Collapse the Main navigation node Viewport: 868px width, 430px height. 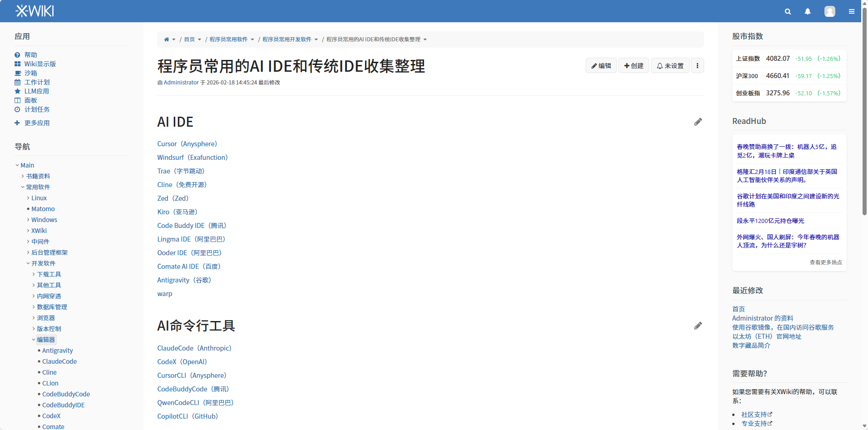coord(17,165)
